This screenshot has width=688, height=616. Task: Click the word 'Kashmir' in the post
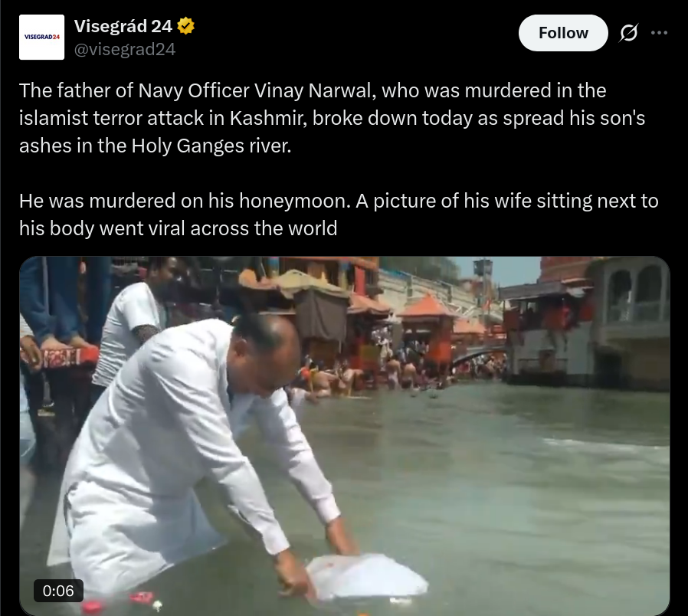pyautogui.click(x=268, y=118)
